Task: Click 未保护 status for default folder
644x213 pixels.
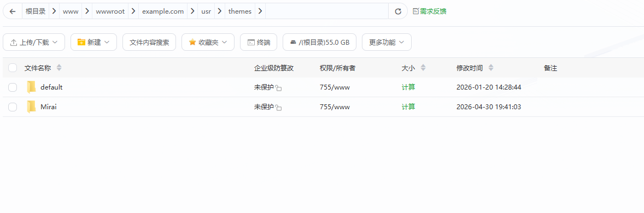Action: (264, 87)
